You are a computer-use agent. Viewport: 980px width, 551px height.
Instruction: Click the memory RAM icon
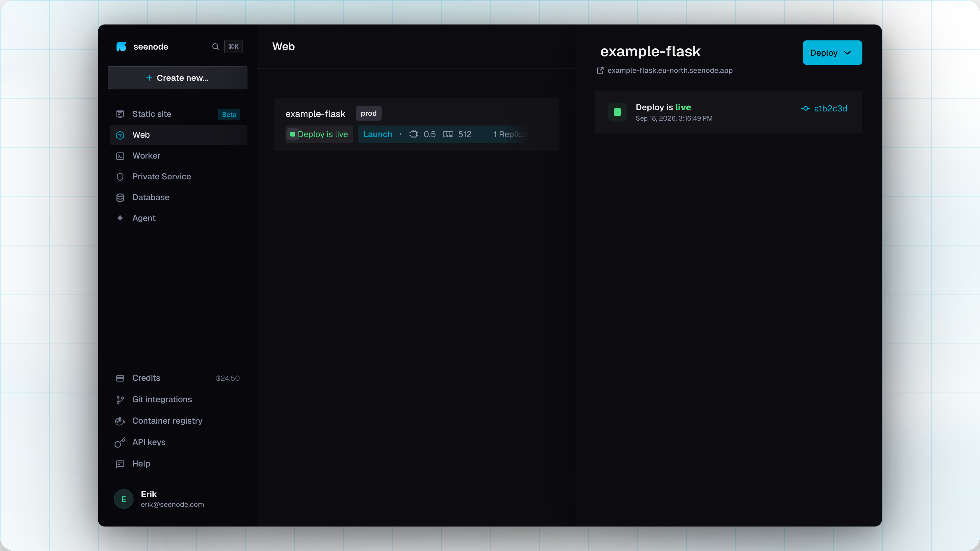click(x=448, y=134)
